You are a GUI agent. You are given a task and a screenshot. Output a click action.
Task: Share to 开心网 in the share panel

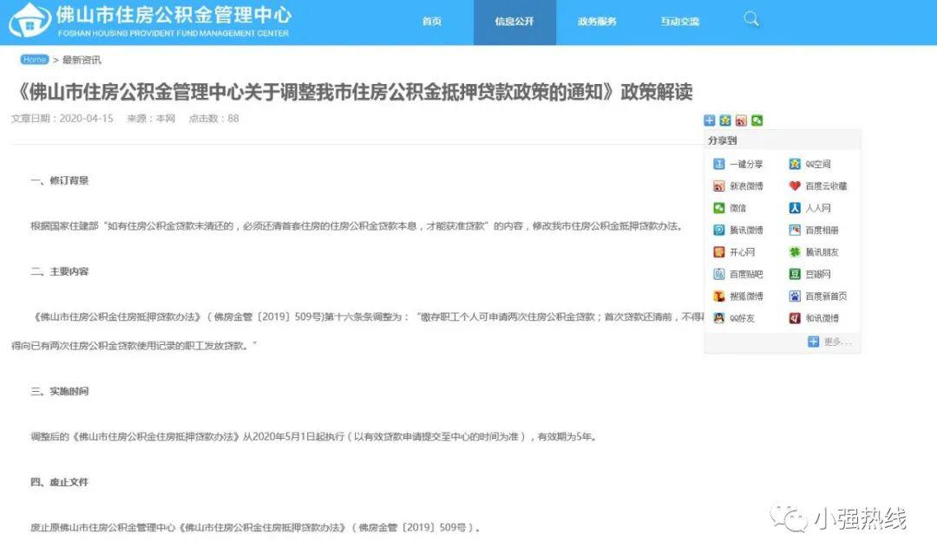734,252
